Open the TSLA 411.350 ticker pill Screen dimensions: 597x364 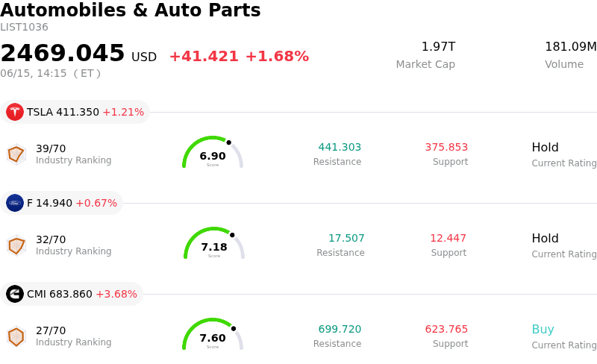pos(75,112)
